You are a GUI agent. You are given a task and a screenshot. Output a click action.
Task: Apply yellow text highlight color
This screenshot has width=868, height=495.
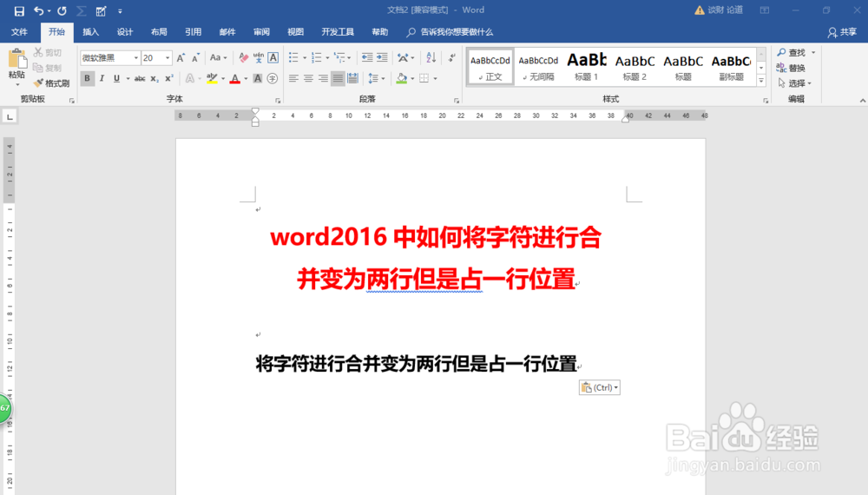(x=212, y=79)
